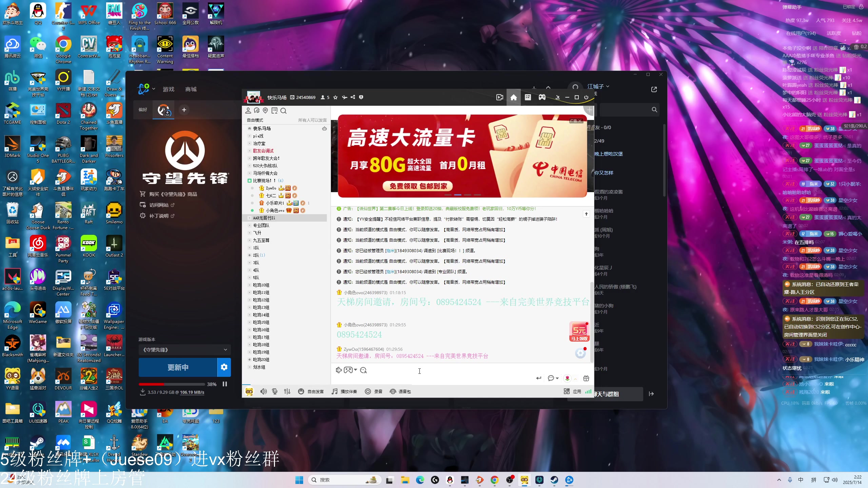Click the ad banner carousel indicator dots

coord(462,195)
